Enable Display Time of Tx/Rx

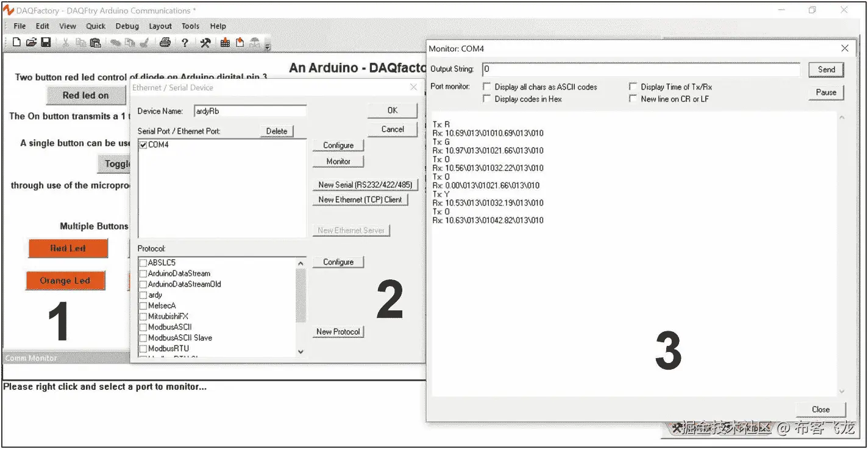(633, 87)
